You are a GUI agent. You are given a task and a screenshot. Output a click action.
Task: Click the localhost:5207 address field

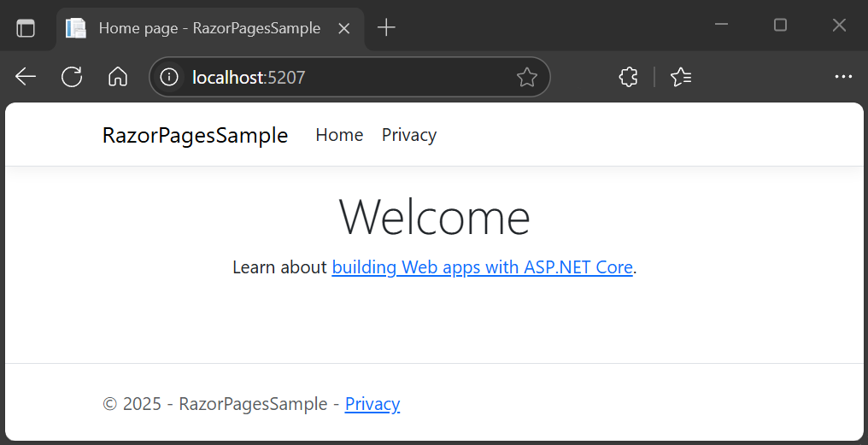pos(342,78)
